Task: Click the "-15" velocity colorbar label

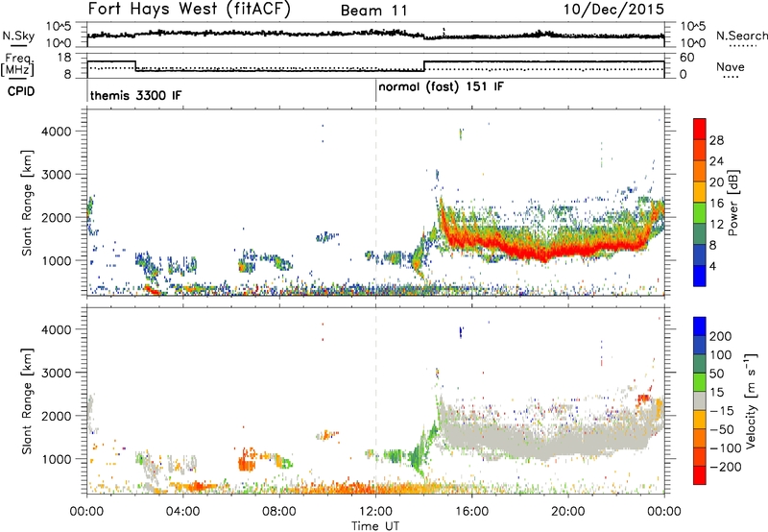Action: (721, 411)
